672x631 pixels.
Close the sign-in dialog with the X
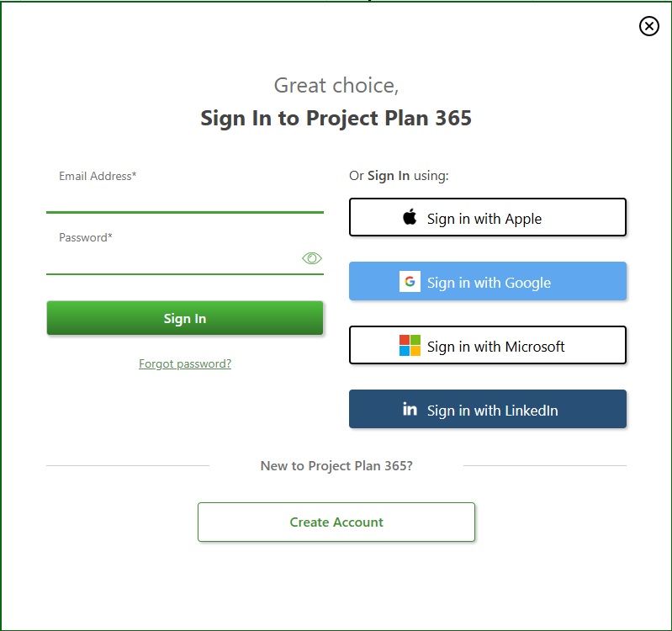(x=649, y=26)
